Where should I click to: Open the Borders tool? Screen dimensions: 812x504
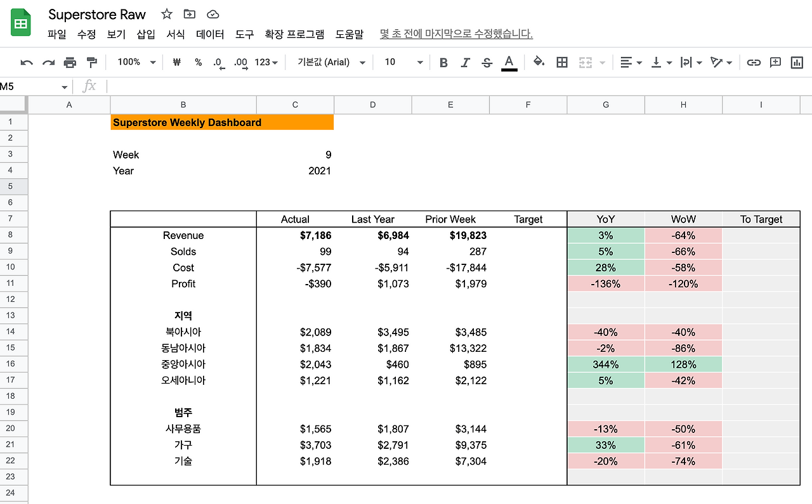(561, 62)
